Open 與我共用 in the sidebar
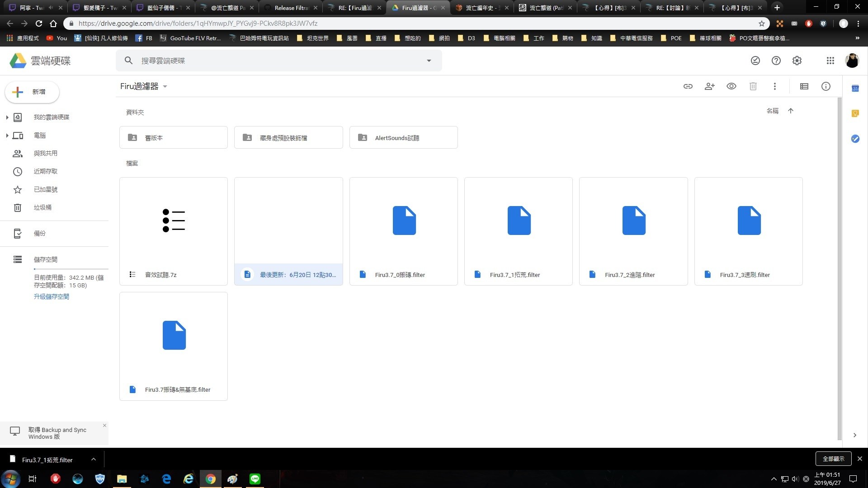The width and height of the screenshot is (868, 488). (45, 153)
